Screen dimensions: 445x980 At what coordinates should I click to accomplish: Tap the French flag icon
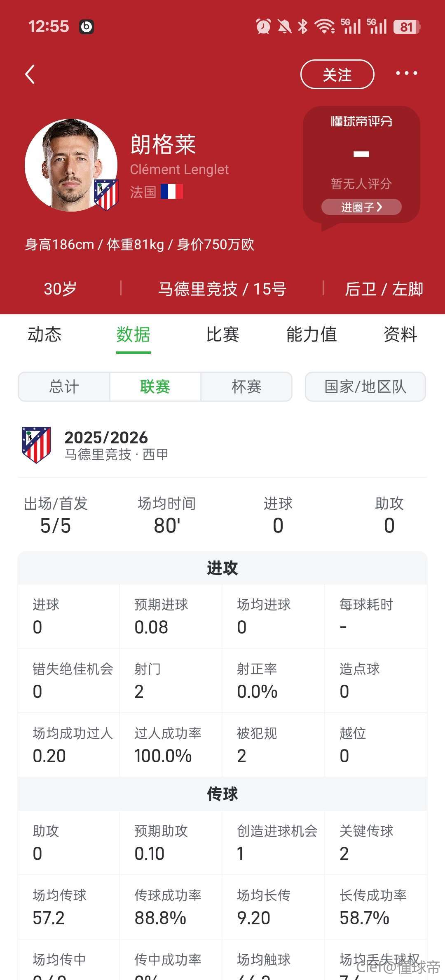click(x=172, y=192)
